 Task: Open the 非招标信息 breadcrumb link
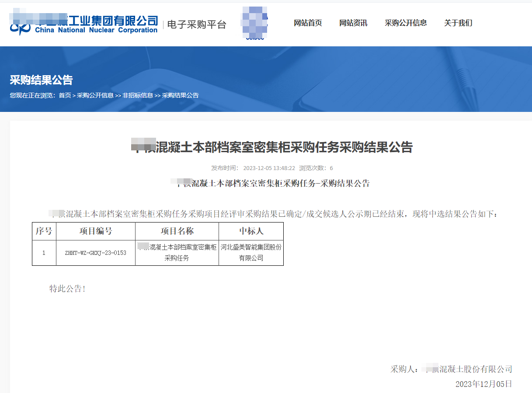pyautogui.click(x=138, y=95)
